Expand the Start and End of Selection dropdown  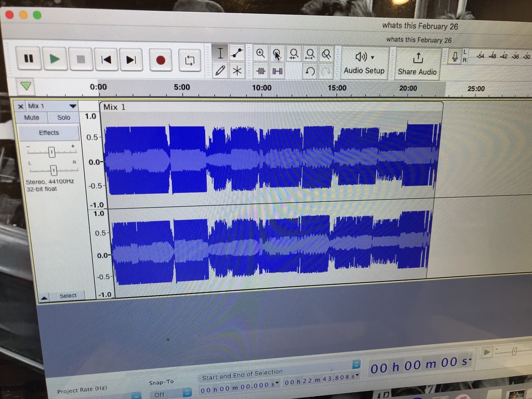(x=356, y=364)
